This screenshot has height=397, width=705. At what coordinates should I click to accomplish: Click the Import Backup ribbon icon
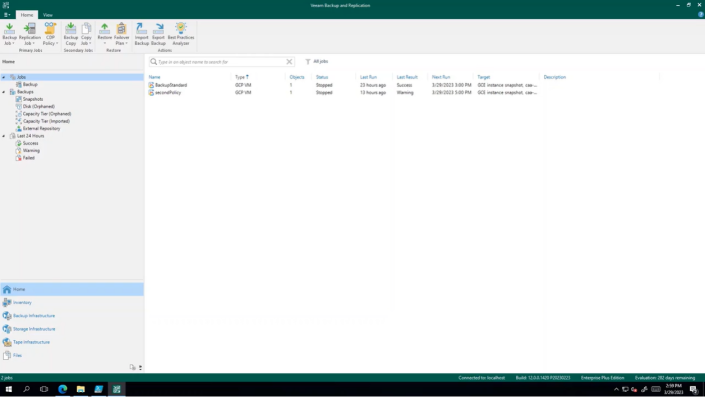tap(141, 34)
